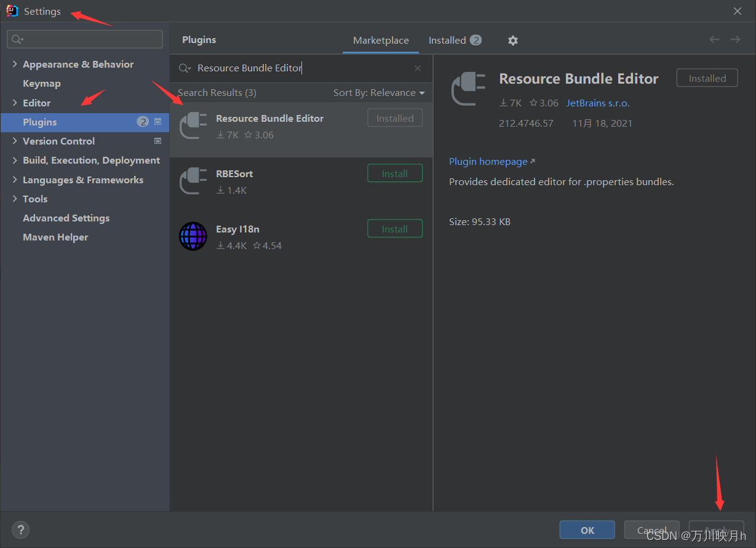Expand the Version Control node
Viewport: 756px width, 548px height.
(15, 141)
